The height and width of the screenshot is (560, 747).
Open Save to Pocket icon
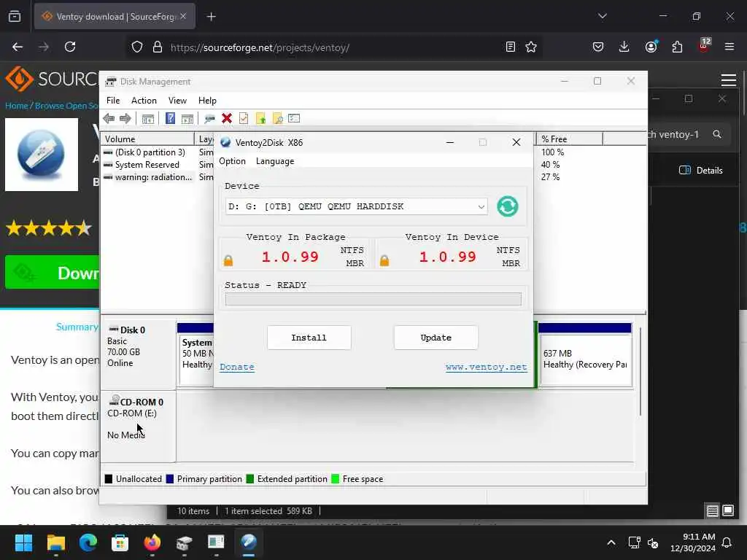pos(598,47)
